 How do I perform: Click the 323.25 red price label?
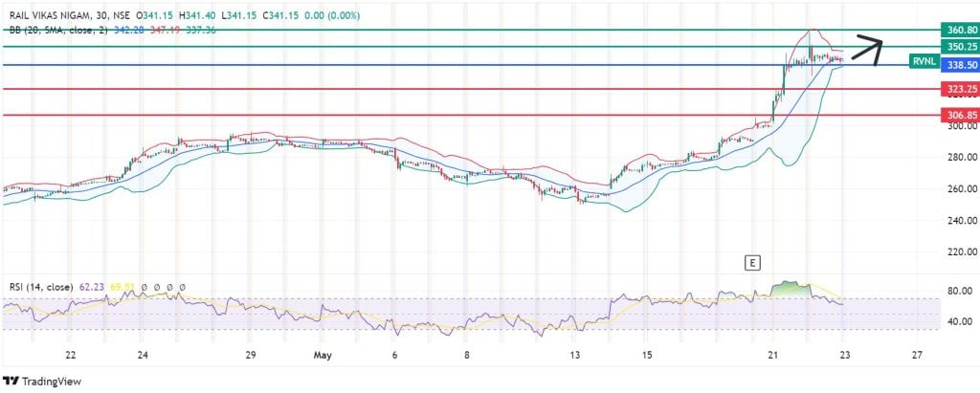pyautogui.click(x=959, y=89)
